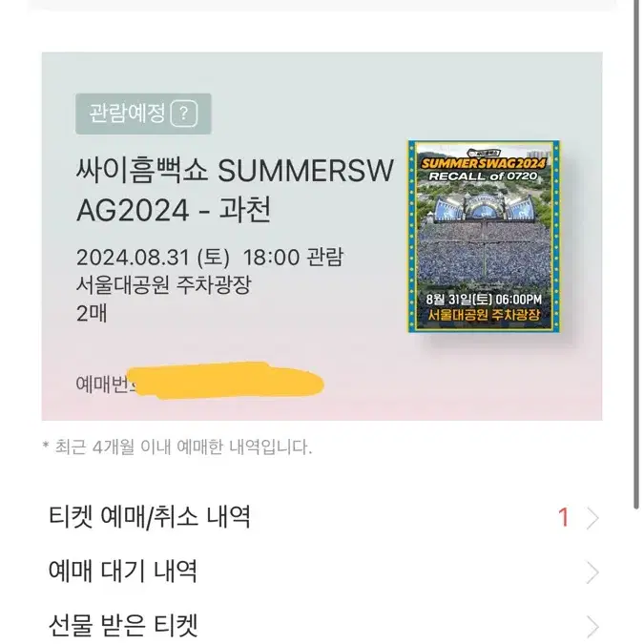
Task: Select the 싸이흠뻑쇼 SUMMERSWAG2024 ticket title
Action: click(x=235, y=190)
